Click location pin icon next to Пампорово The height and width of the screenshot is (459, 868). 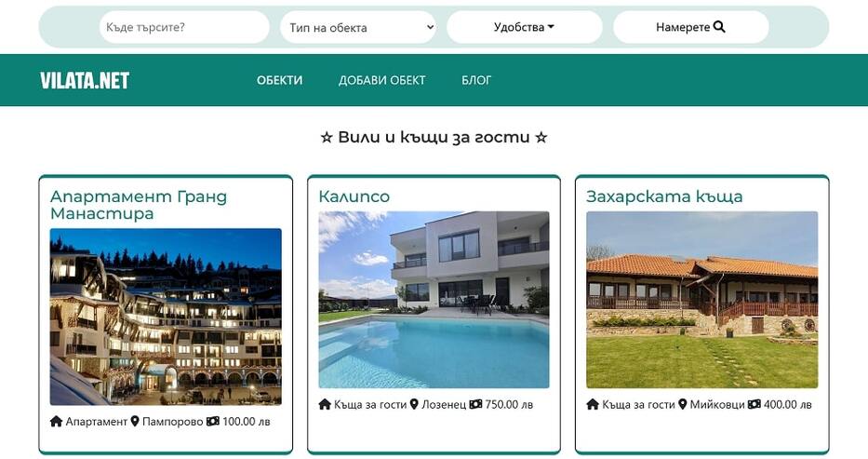135,422
